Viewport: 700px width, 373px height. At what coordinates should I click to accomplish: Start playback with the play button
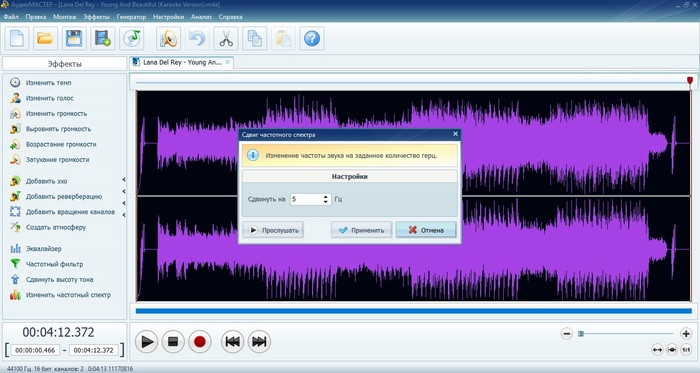pos(146,342)
